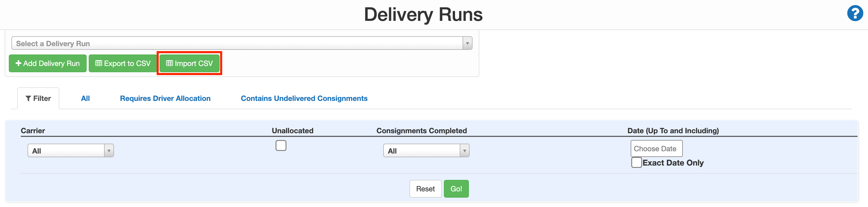Click the help question mark icon
The image size is (868, 207).
coord(855,14)
